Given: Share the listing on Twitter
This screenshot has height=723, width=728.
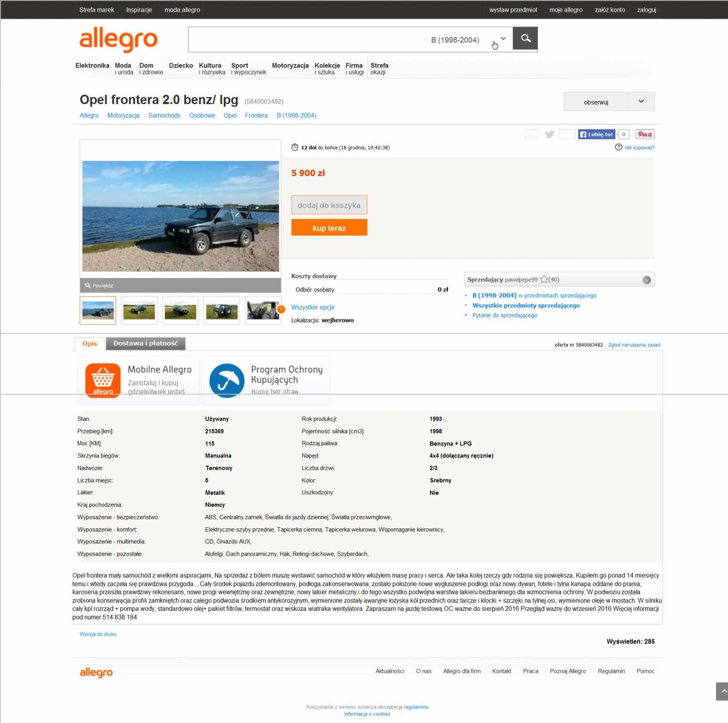Looking at the screenshot, I should pyautogui.click(x=550, y=134).
